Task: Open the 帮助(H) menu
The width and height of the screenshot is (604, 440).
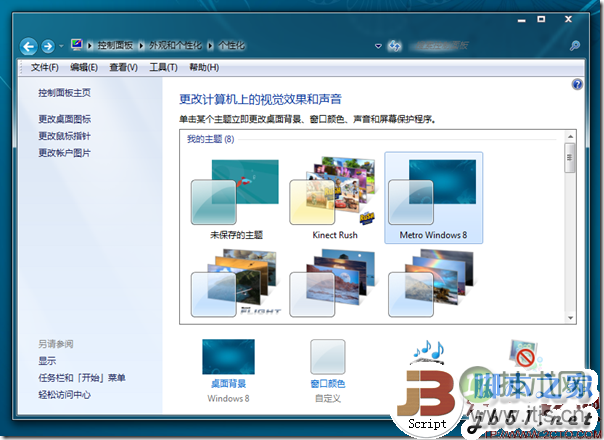Action: (204, 67)
